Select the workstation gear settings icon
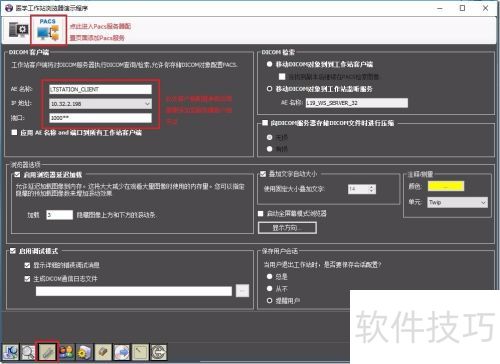 click(18, 30)
